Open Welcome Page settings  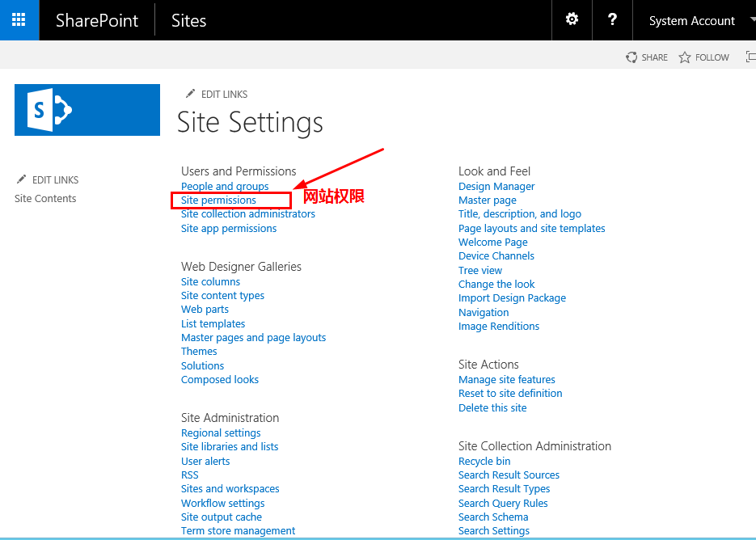[492, 242]
